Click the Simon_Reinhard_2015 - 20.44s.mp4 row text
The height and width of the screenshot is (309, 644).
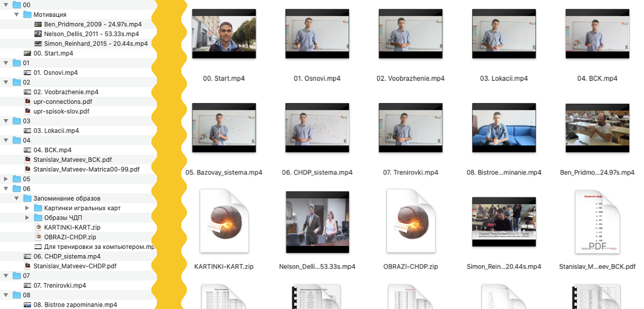point(96,44)
